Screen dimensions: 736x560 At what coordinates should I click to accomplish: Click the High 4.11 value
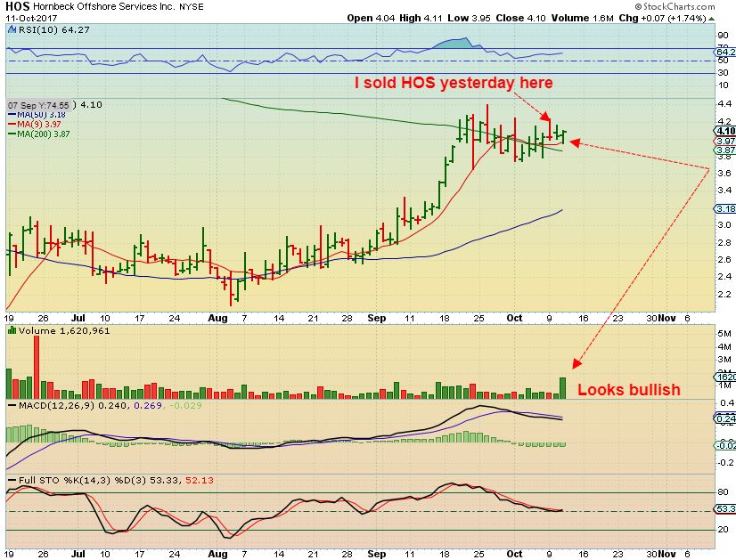pos(421,19)
